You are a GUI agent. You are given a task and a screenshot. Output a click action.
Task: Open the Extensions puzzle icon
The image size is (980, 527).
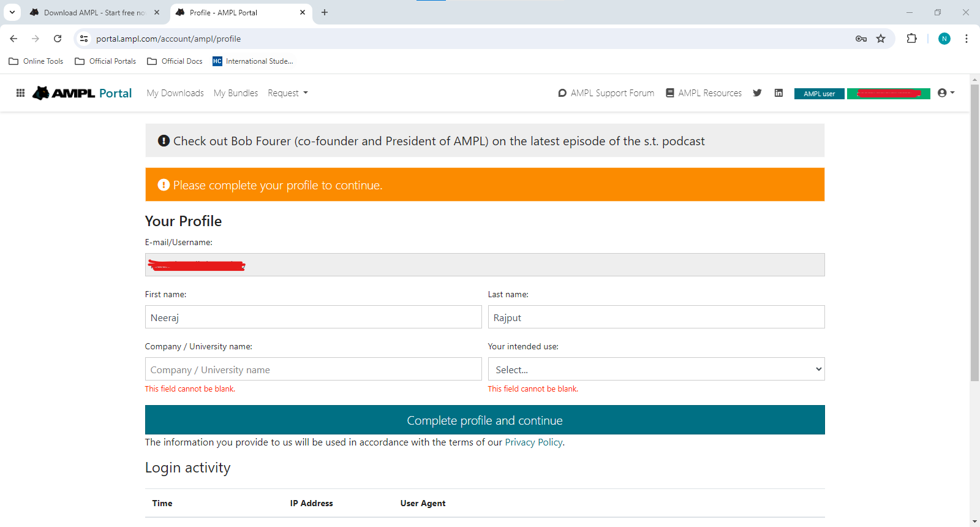click(x=911, y=39)
